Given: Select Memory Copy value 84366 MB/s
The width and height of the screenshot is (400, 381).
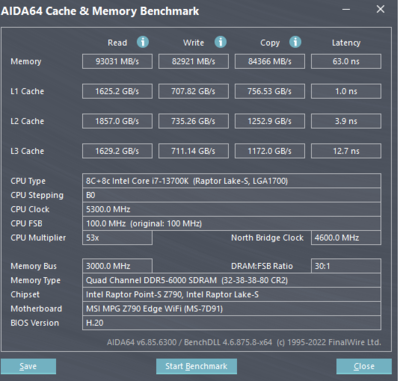Looking at the screenshot, I should click(270, 62).
